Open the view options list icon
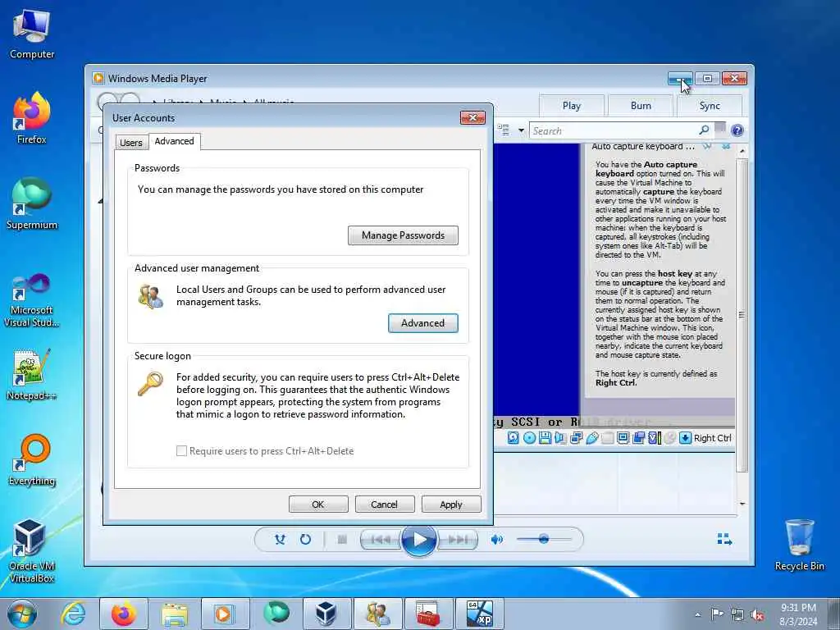The width and height of the screenshot is (840, 630). 503,130
